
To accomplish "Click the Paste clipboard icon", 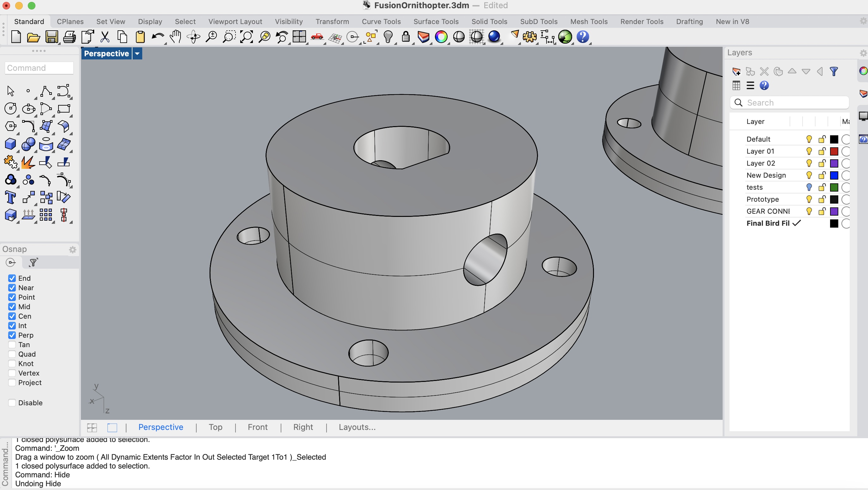I will (140, 37).
